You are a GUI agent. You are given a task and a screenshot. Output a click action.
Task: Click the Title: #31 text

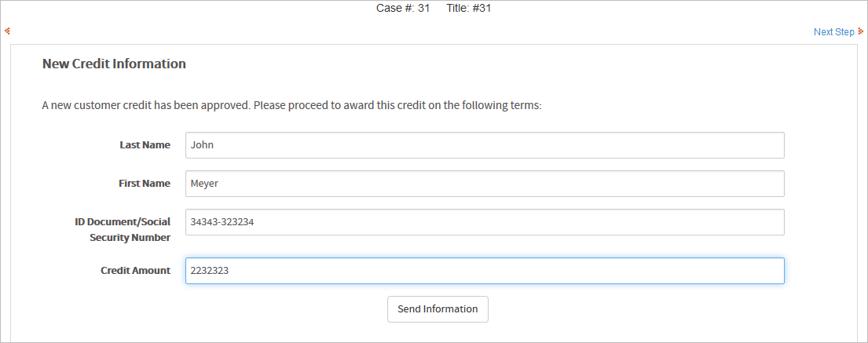tap(469, 9)
